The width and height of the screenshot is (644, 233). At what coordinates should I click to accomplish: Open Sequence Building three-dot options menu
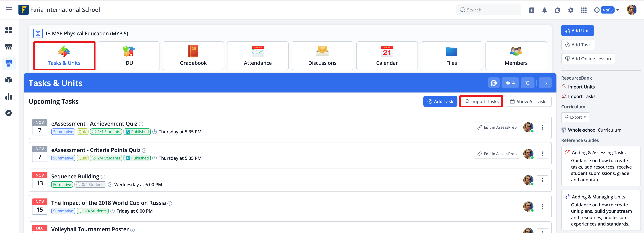542,180
